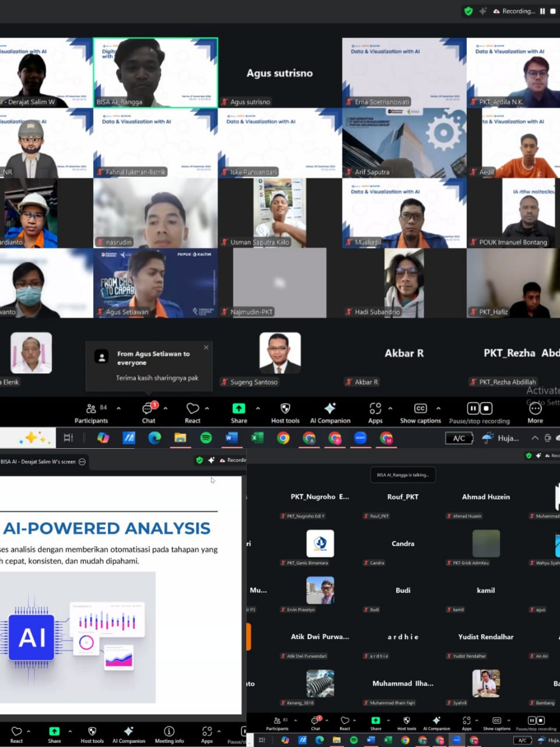This screenshot has height=747, width=560.
Task: Pause recording via top toolbar pause button
Action: pos(473,408)
